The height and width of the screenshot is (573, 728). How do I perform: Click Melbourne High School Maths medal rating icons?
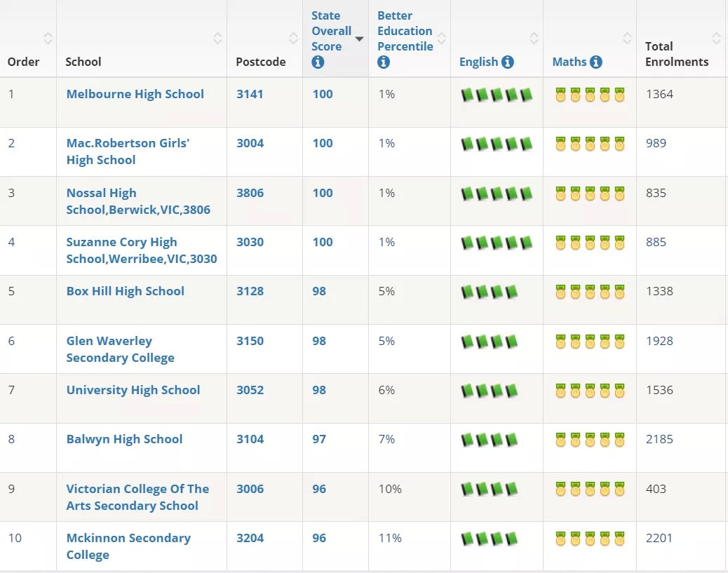590,95
